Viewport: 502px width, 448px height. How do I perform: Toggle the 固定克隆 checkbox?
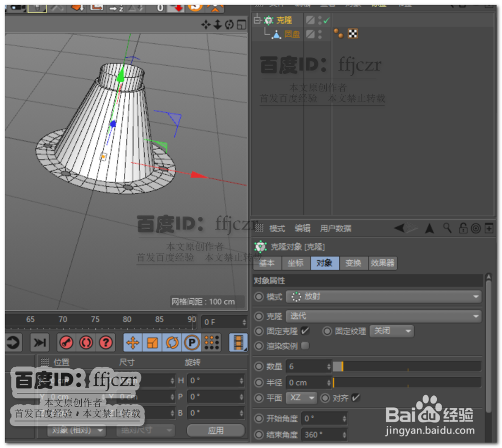click(x=305, y=331)
